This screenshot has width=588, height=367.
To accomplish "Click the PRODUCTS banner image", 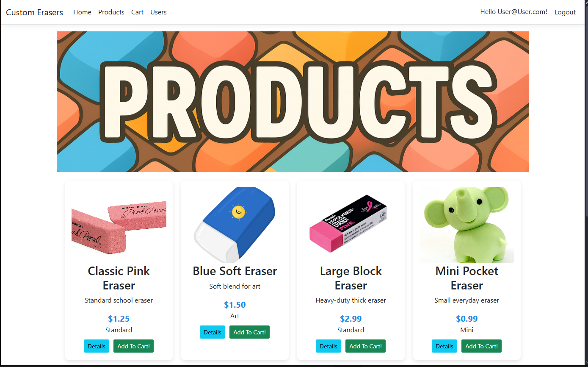I will point(293,102).
